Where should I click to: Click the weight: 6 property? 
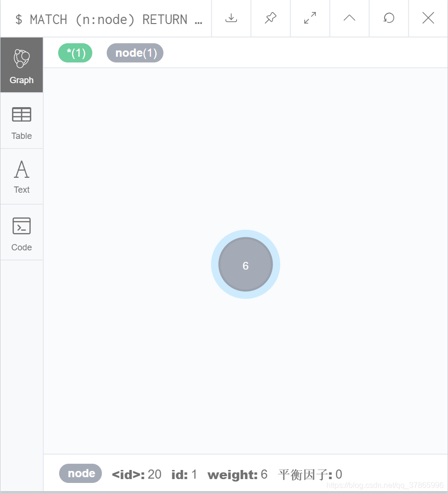237,474
